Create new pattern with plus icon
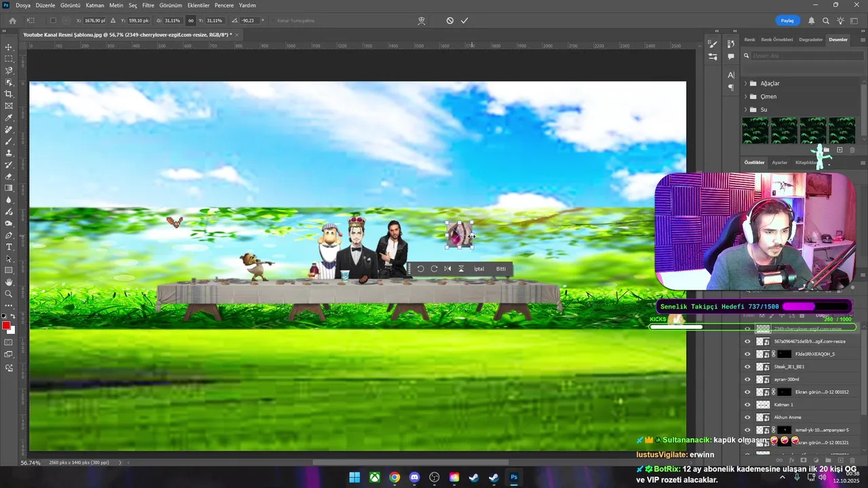868x488 pixels. 840,150
